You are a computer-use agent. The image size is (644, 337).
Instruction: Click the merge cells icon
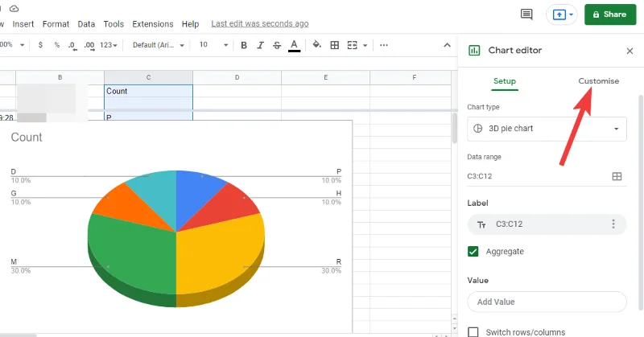352,45
